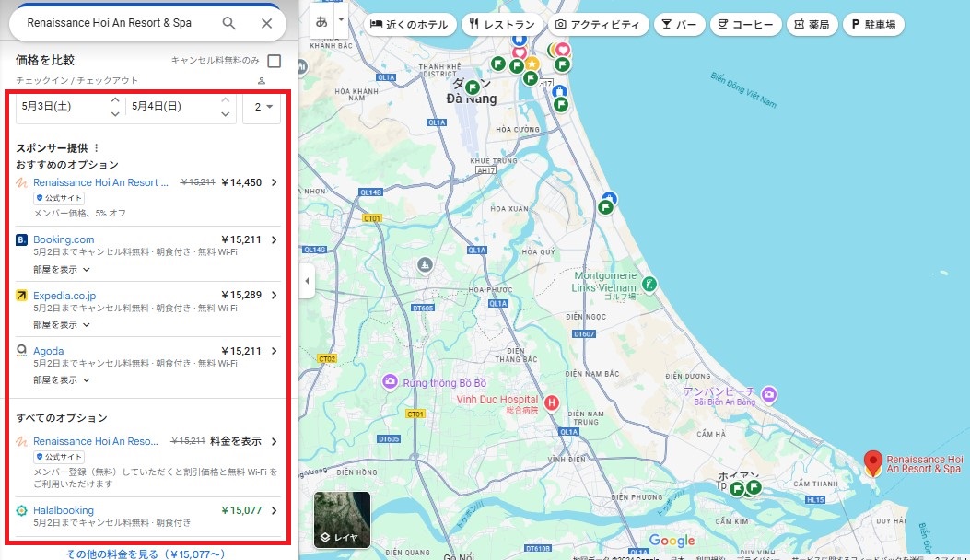Click the Renaissance Hoi An Resort search field

[x=110, y=23]
